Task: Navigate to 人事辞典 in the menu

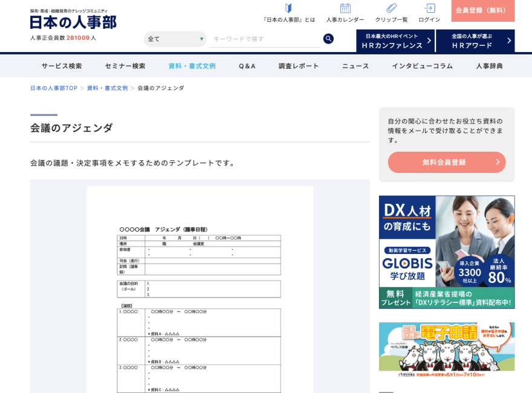Action: (x=489, y=66)
